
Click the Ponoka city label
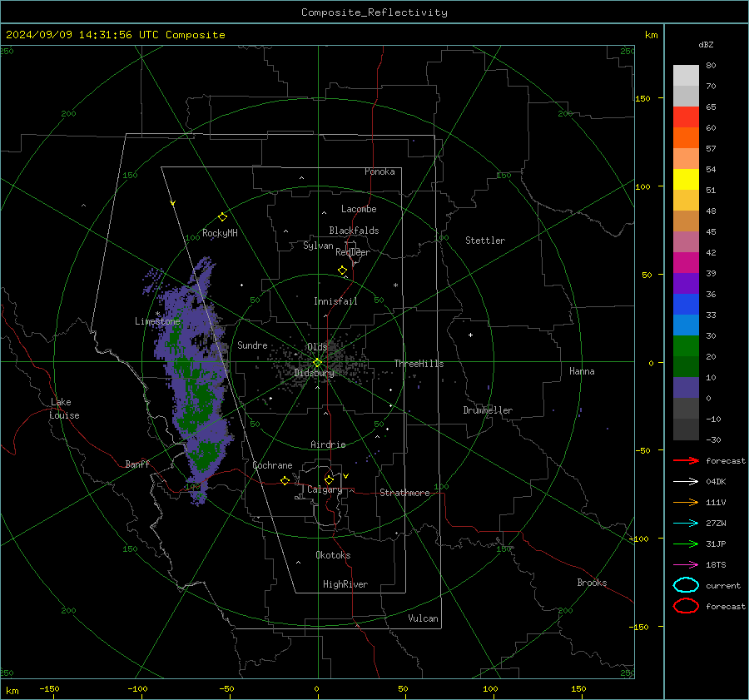379,171
